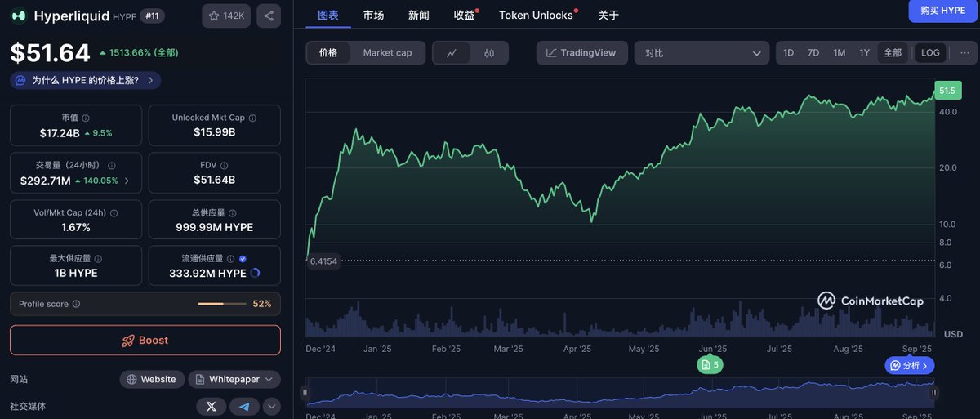The height and width of the screenshot is (419, 980).
Task: Open the 收益 tab
Action: [x=465, y=15]
